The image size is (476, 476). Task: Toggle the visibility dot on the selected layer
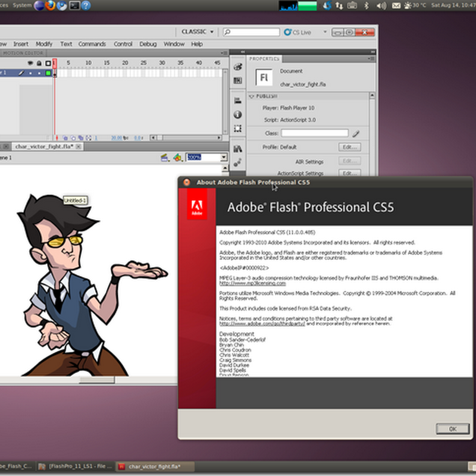pyautogui.click(x=30, y=73)
